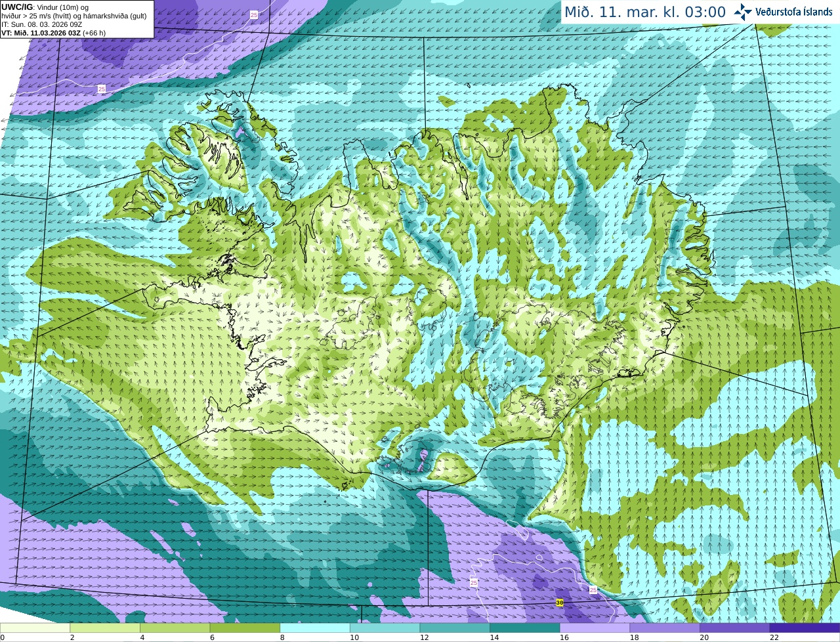Image resolution: width=840 pixels, height=642 pixels.
Task: Pick the 18–20 m/s medium purple swatch
Action: point(665,628)
